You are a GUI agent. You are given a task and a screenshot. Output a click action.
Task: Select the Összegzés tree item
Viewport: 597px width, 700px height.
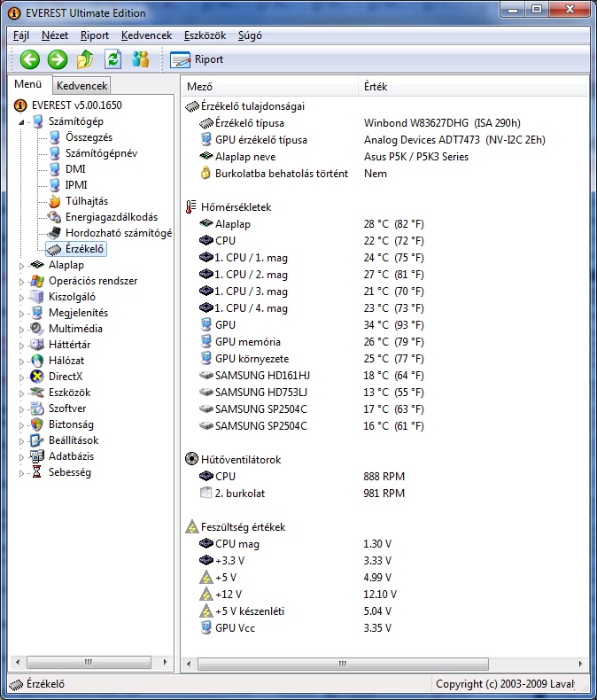tap(89, 137)
